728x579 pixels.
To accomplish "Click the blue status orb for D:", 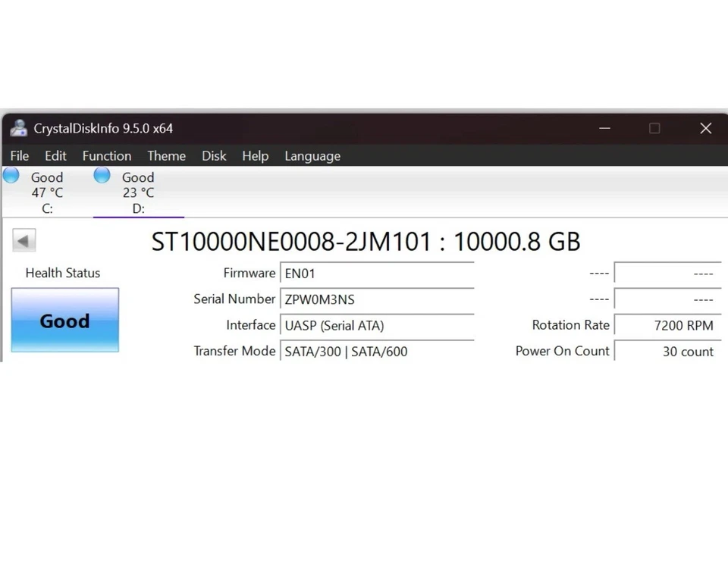I will tap(102, 175).
